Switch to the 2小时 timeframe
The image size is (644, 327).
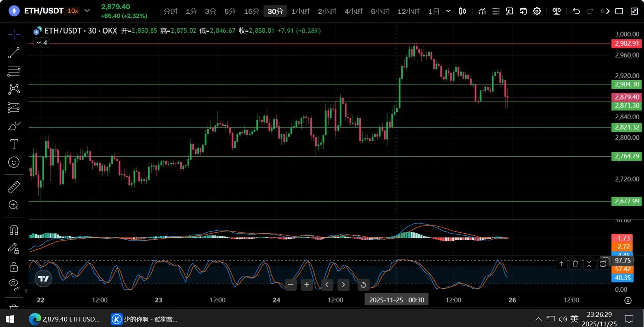click(x=327, y=11)
